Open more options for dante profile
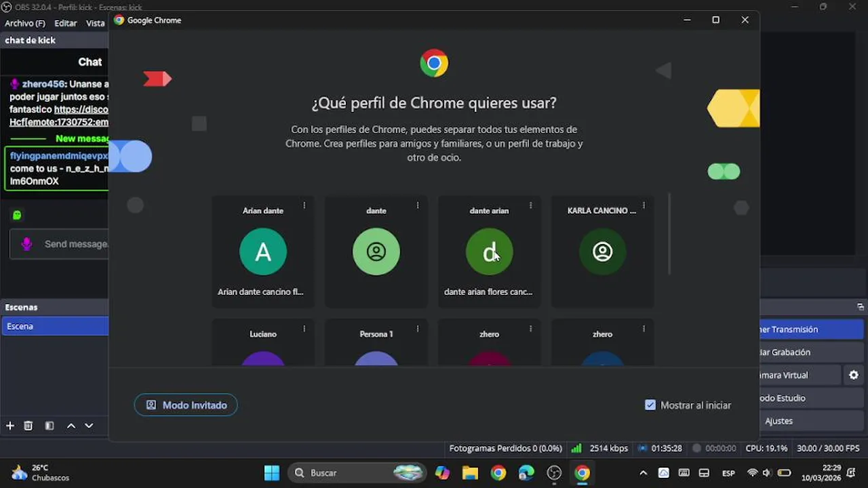Image resolution: width=868 pixels, height=488 pixels. 417,205
